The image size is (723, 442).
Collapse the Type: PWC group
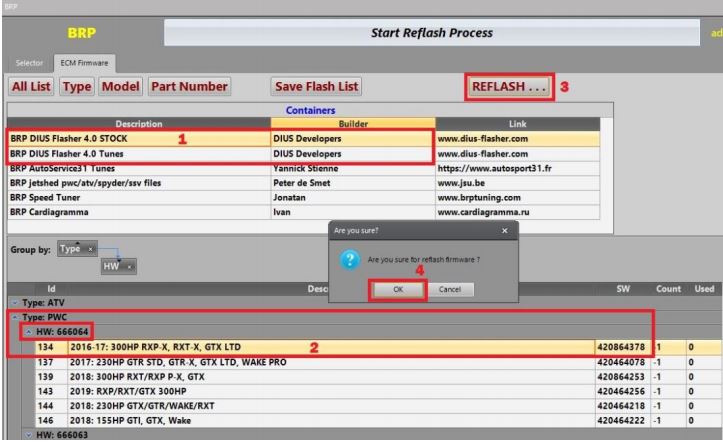(12, 317)
